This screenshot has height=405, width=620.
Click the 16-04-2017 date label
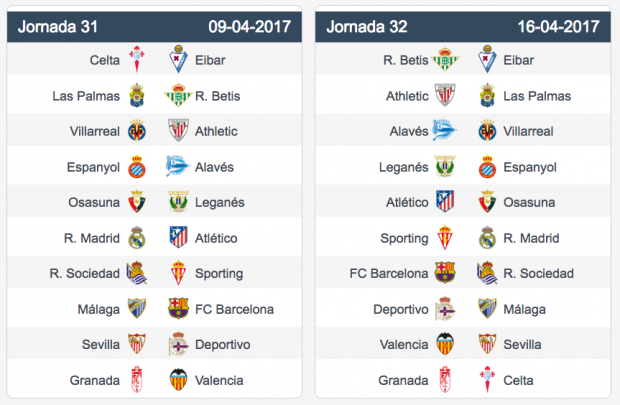click(558, 26)
